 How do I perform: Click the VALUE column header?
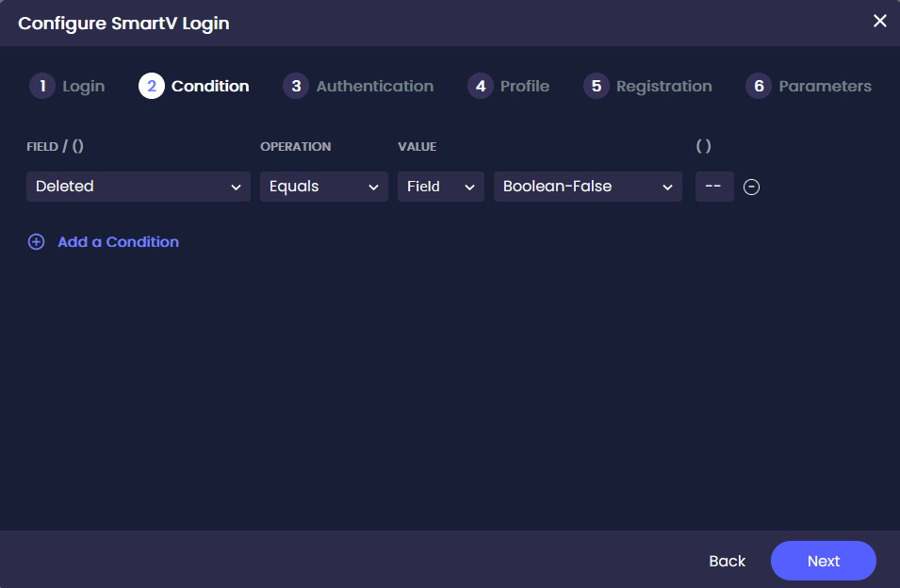pos(417,146)
